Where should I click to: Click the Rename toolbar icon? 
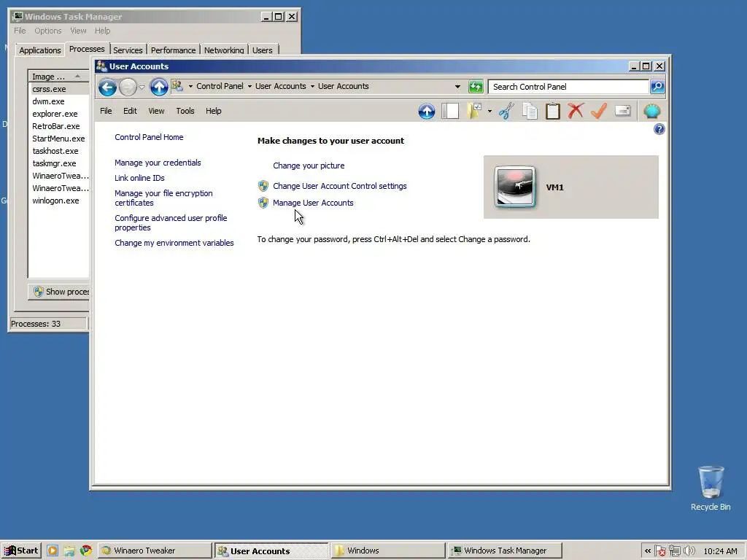pyautogui.click(x=623, y=111)
